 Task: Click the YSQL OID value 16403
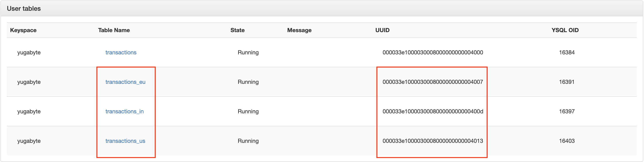tap(566, 141)
